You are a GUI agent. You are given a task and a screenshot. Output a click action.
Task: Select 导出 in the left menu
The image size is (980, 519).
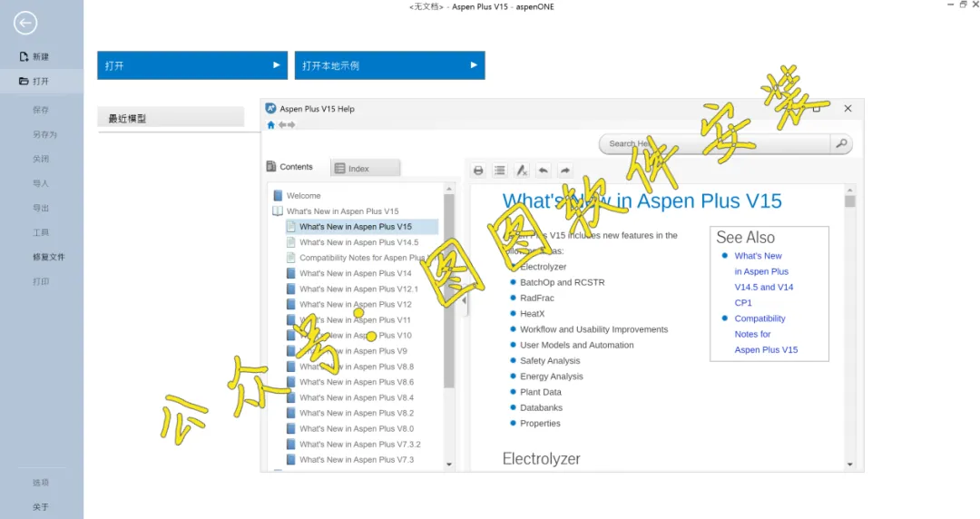(x=41, y=208)
